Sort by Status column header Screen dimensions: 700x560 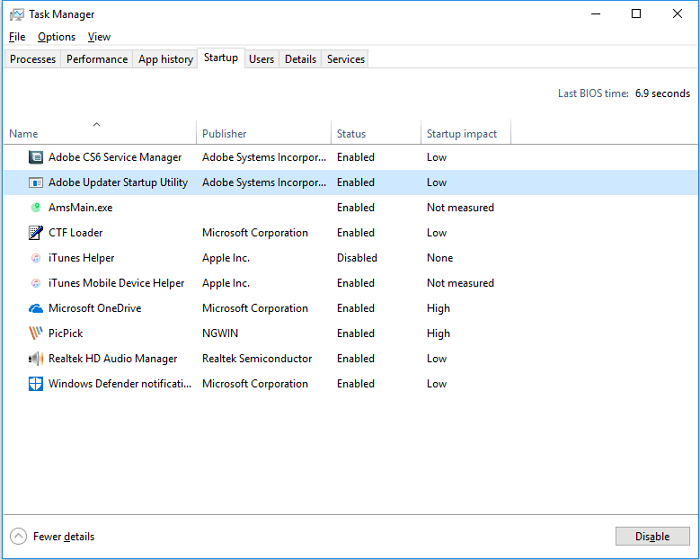(351, 134)
